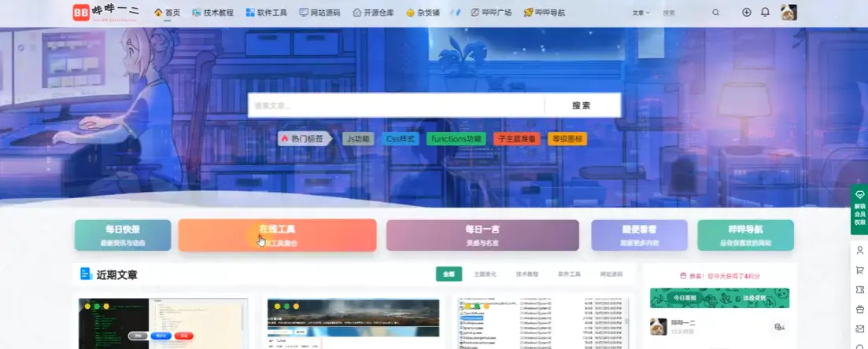Open the 哔哔导航 top nav link
Screen dimensions: 868x349
tap(544, 12)
